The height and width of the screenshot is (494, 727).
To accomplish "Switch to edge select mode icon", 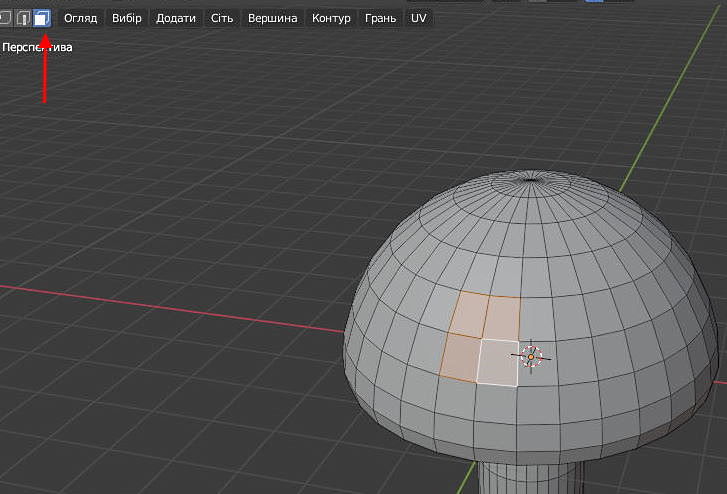I will (23, 18).
